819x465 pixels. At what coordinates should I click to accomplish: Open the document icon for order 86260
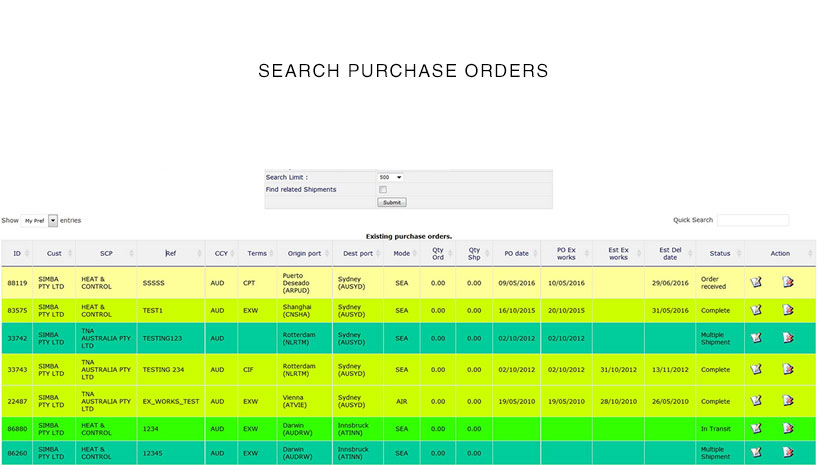point(788,452)
